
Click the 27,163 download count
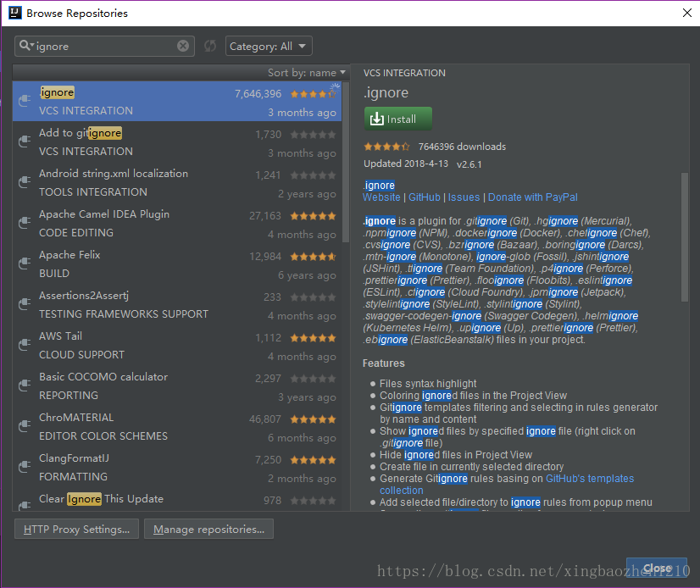[265, 216]
